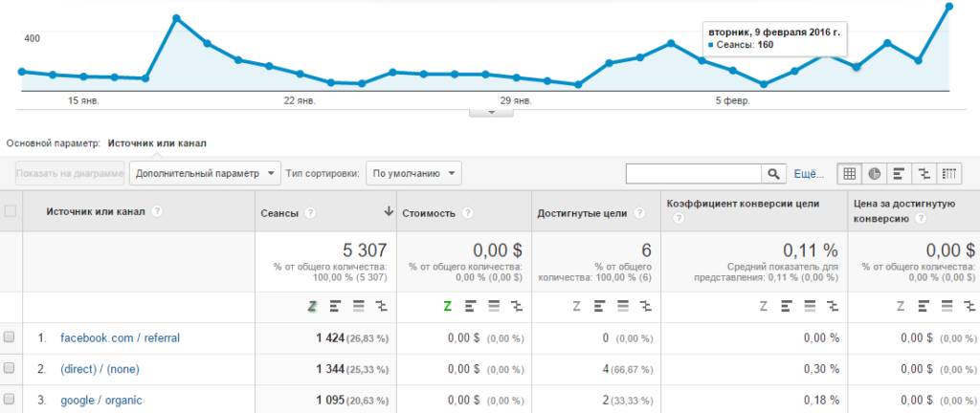980x413 pixels.
Task: Collapse the chart using the arrow handle
Action: coord(493,112)
